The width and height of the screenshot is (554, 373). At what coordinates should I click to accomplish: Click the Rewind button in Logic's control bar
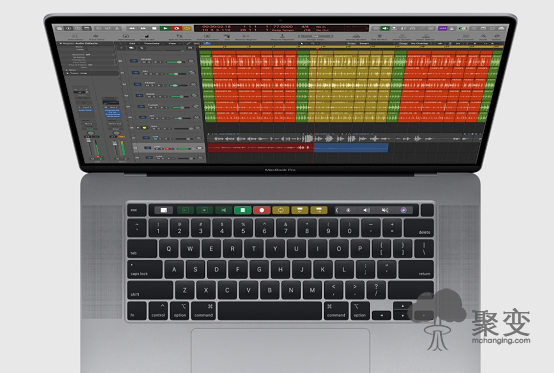pyautogui.click(x=132, y=28)
